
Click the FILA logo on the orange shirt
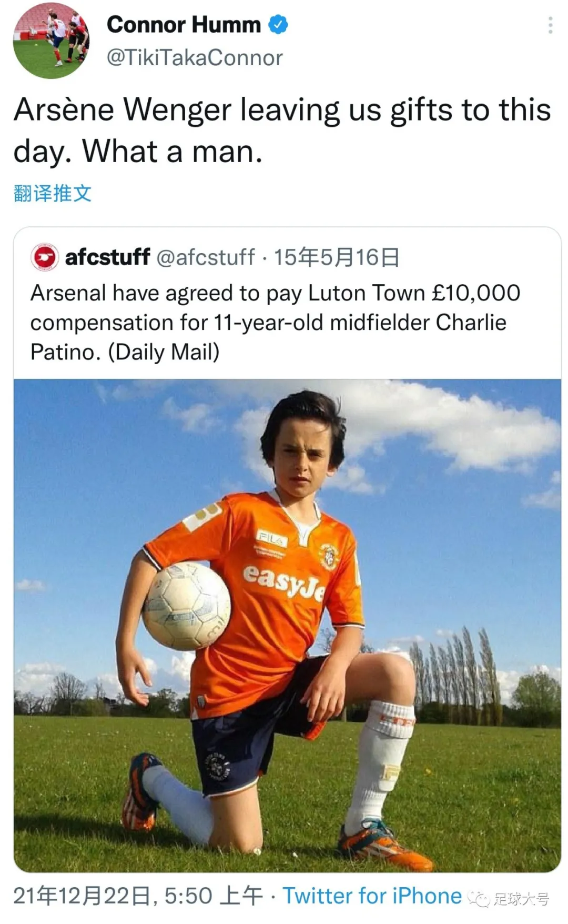tap(271, 538)
